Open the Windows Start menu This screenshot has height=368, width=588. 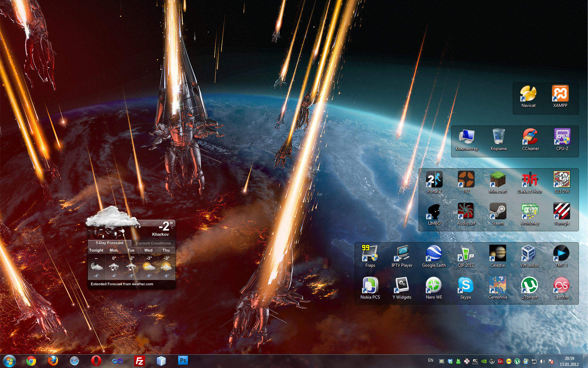(9, 361)
